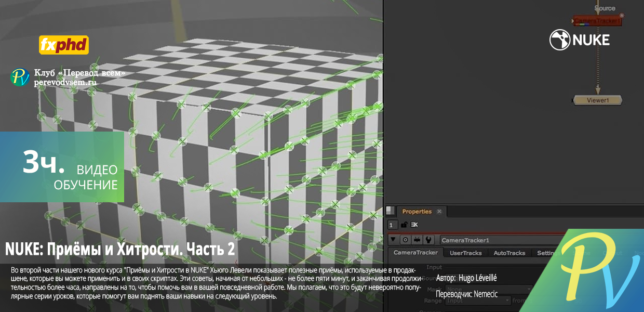Click the pane content menu icon beside Properties
644x312 pixels.
pos(390,211)
